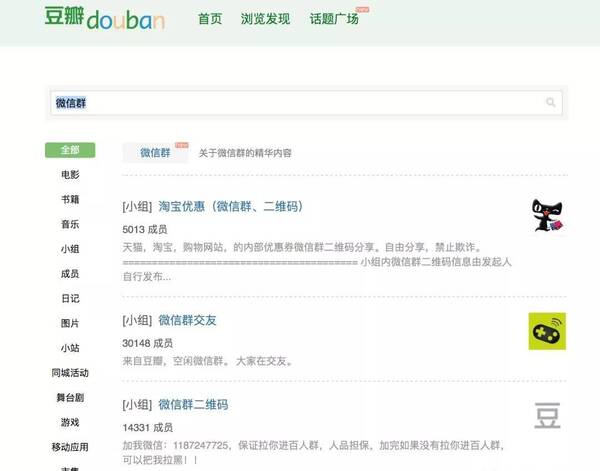This screenshot has height=471, width=600.
Task: Filter results by 移动应用
Action: click(x=70, y=447)
